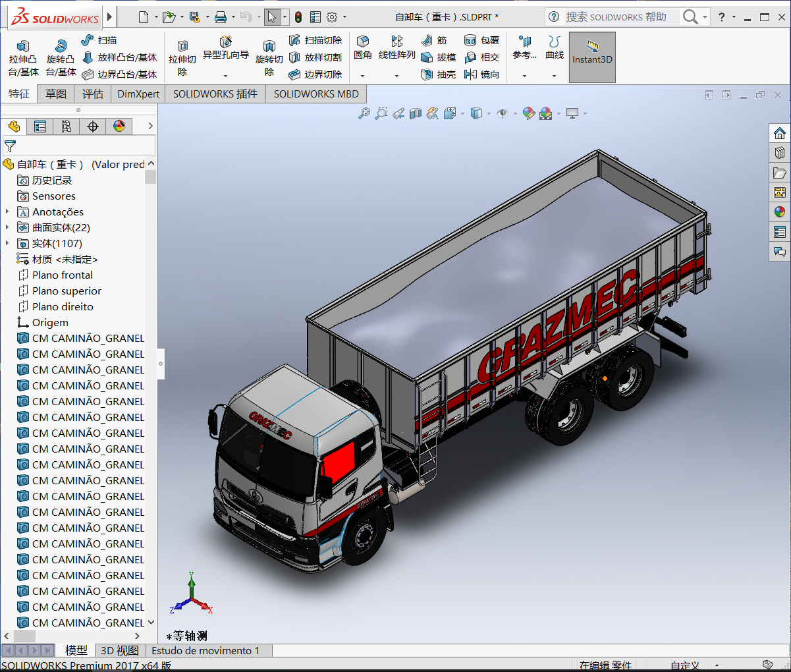Screen dimensions: 791x672
Task: Switch to the DimXpert tab
Action: click(138, 94)
